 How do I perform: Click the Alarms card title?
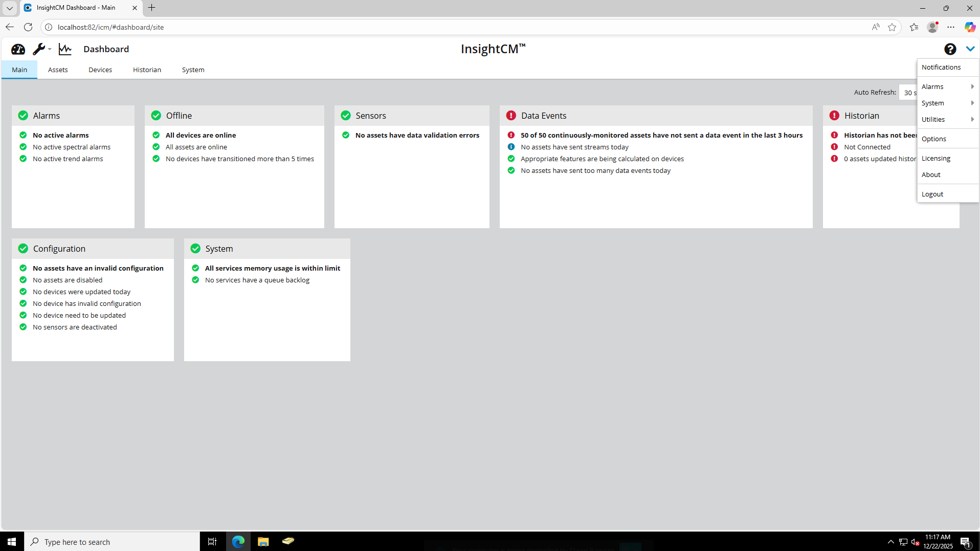47,116
